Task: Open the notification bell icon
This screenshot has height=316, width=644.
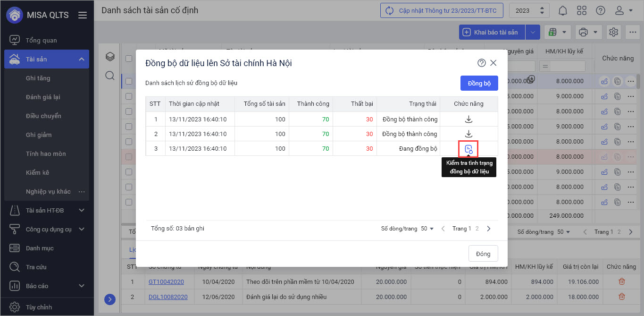Action: click(x=563, y=10)
